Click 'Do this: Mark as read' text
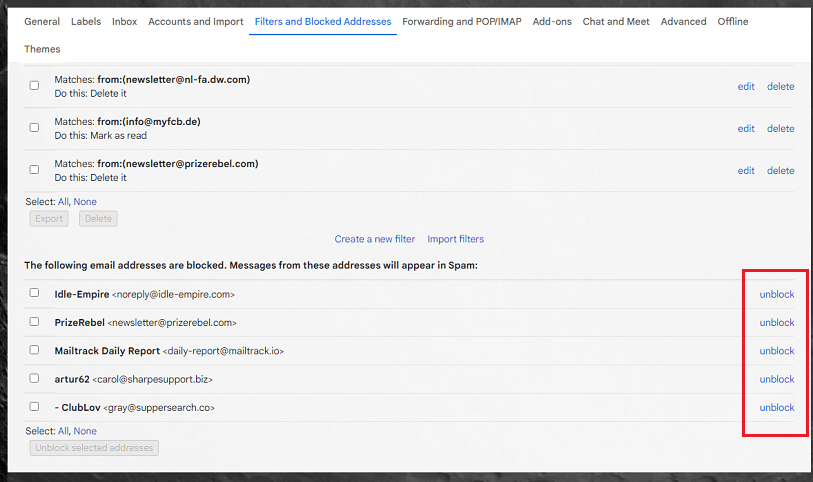Viewport: 813px width, 482px height. pos(101,136)
